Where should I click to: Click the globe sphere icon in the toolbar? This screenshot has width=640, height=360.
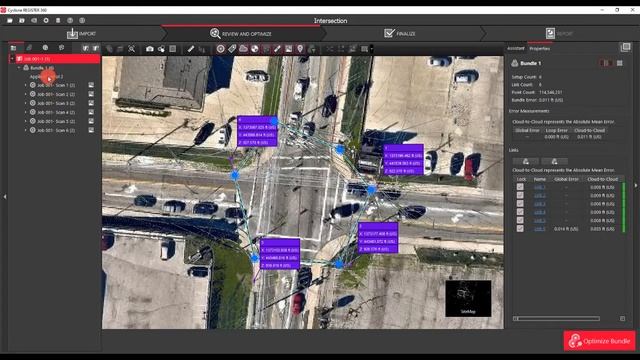click(255, 49)
